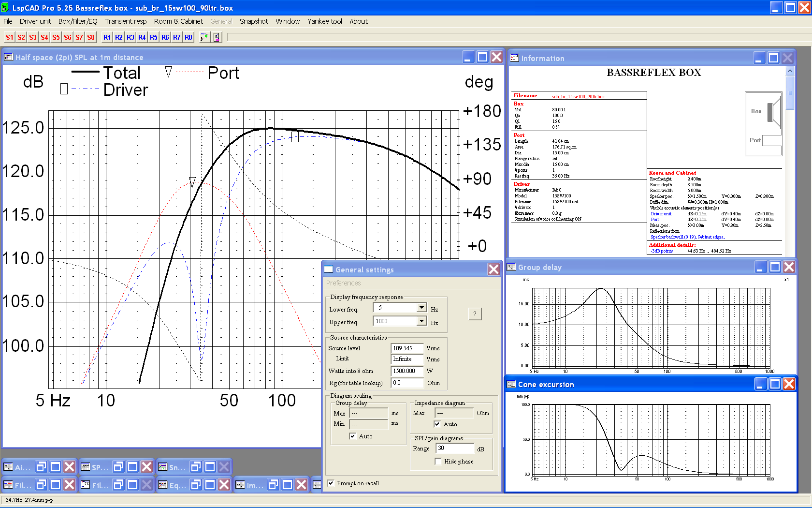Viewport: 812px width, 508px height.
Task: Recall snapshot R2
Action: (119, 37)
